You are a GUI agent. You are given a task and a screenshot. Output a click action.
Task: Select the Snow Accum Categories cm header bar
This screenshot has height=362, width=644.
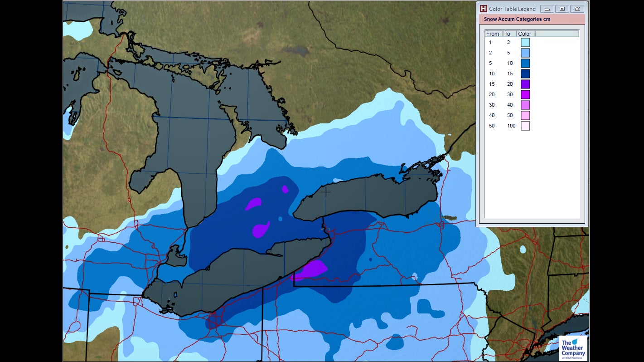click(x=517, y=19)
